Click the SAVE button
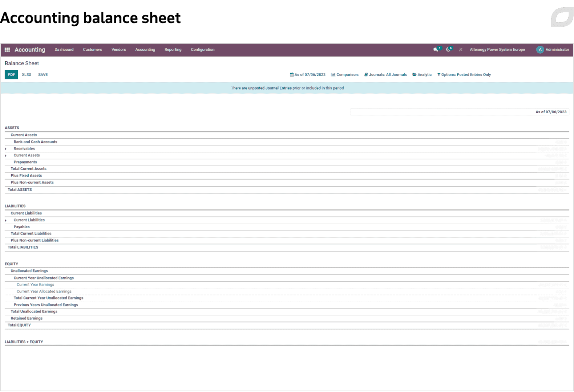574x392 pixels. coord(43,75)
